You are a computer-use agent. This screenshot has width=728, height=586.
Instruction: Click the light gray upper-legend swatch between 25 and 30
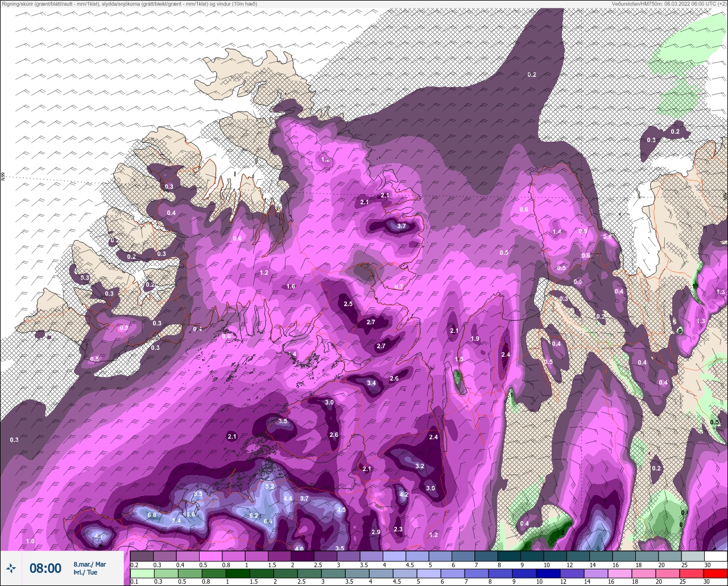[x=693, y=556]
